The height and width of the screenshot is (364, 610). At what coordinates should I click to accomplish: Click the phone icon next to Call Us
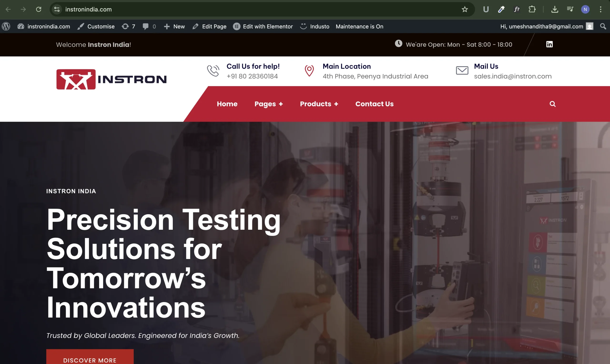tap(213, 71)
